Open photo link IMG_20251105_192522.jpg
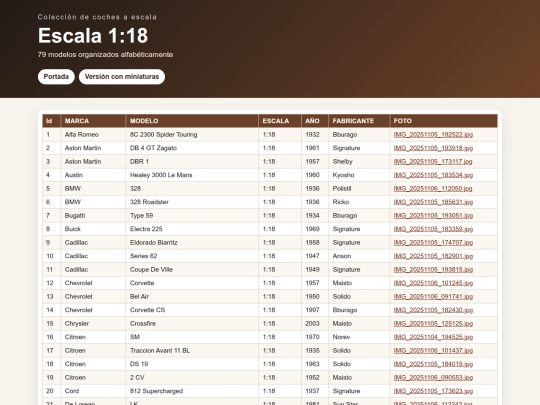Image resolution: width=540 pixels, height=405 pixels. coord(433,135)
